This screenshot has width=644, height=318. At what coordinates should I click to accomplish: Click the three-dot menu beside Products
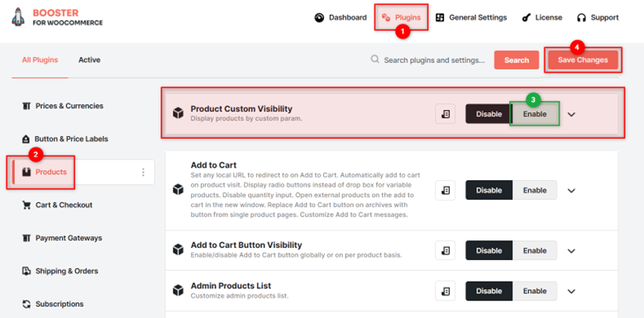143,173
